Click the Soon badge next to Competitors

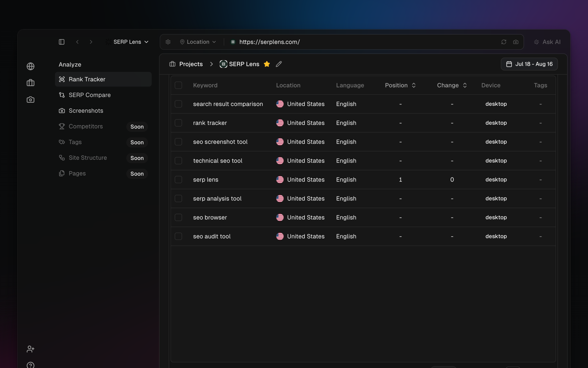pyautogui.click(x=137, y=127)
